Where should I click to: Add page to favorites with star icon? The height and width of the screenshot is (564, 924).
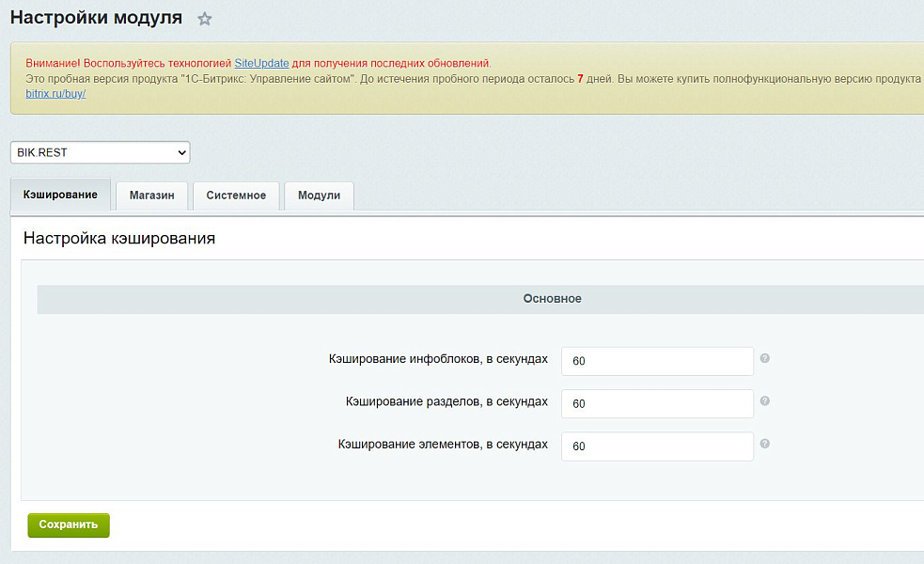click(x=205, y=19)
